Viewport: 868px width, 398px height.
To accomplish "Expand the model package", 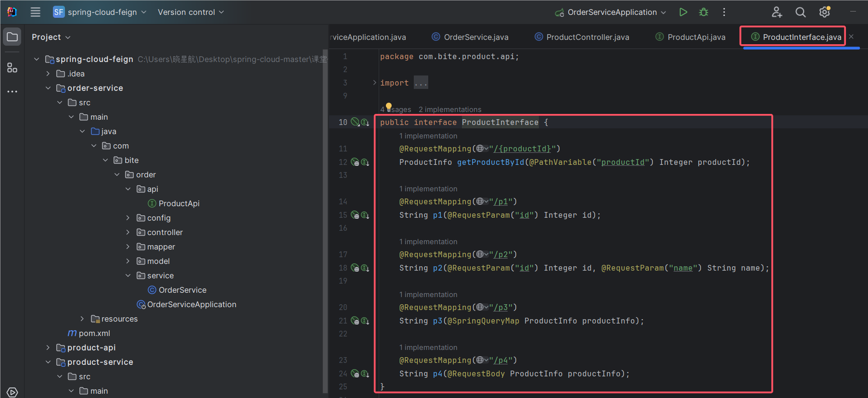I will (x=128, y=261).
